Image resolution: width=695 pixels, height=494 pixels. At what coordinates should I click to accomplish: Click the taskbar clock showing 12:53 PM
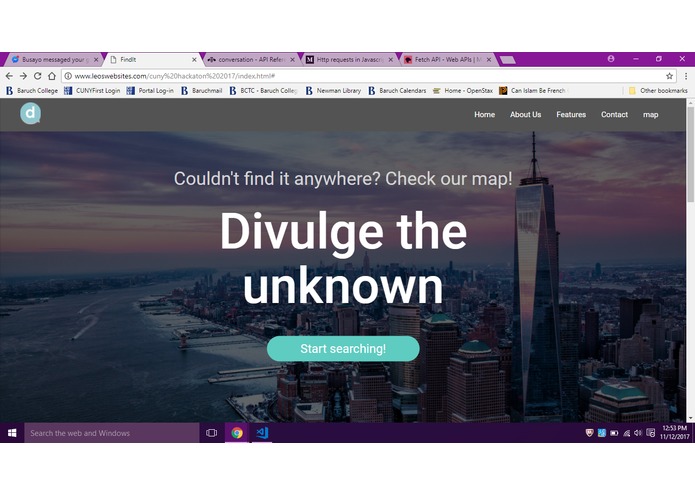click(675, 432)
